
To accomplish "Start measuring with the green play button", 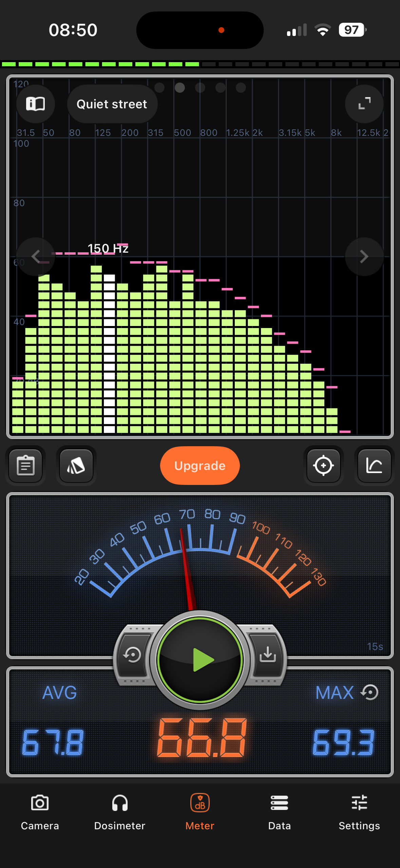I will tap(200, 660).
